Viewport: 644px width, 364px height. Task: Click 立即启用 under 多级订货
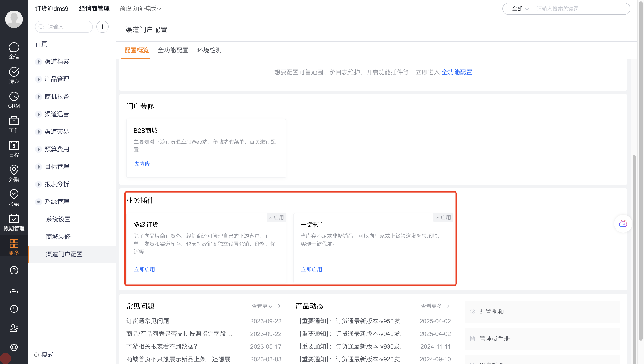pyautogui.click(x=144, y=269)
